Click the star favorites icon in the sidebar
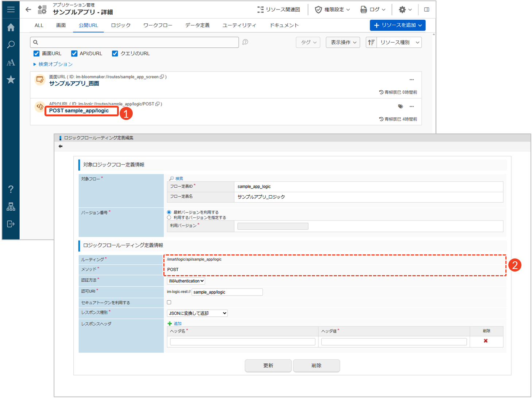The image size is (532, 398). pos(11,79)
